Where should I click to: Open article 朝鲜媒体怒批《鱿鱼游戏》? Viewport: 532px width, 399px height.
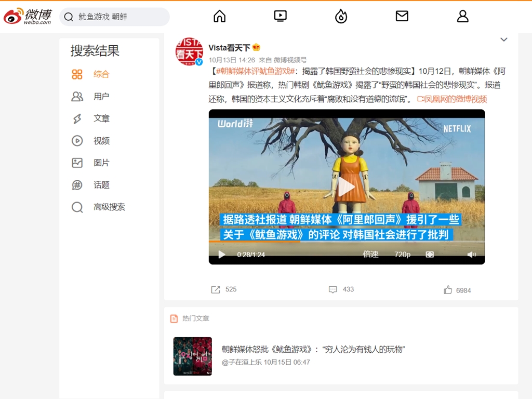(313, 350)
